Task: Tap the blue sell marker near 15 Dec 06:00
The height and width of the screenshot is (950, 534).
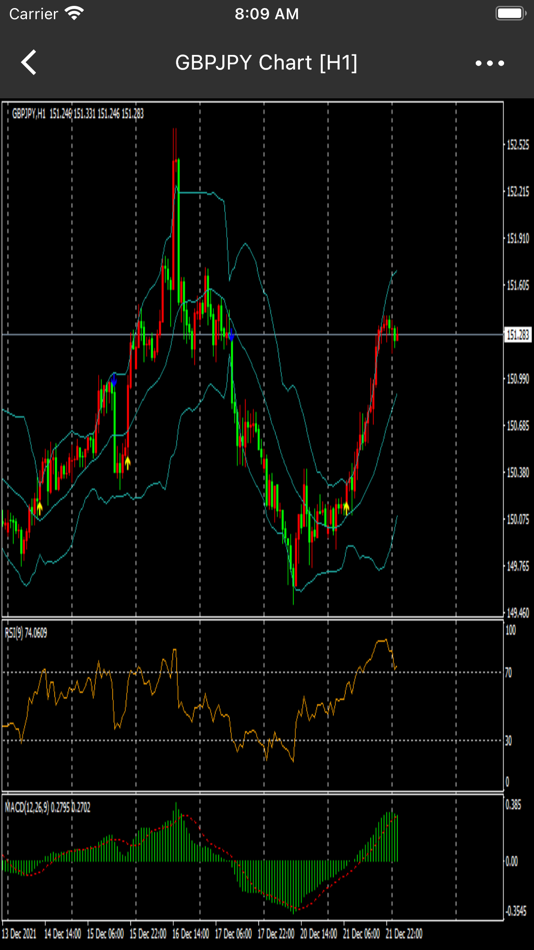Action: coord(113,380)
